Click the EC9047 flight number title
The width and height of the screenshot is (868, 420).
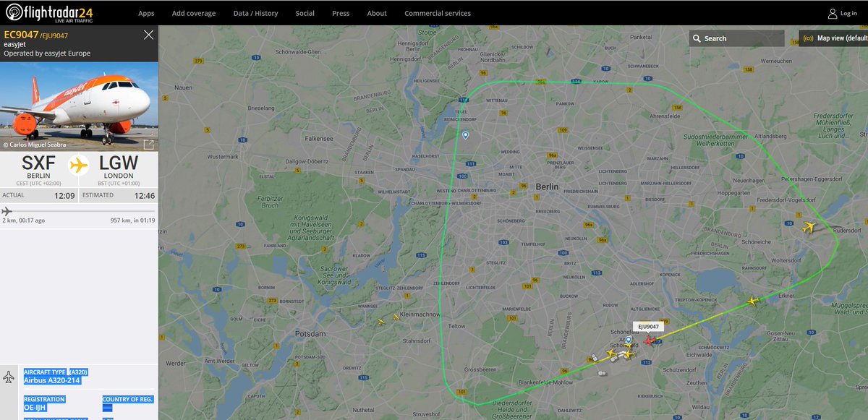(20, 34)
